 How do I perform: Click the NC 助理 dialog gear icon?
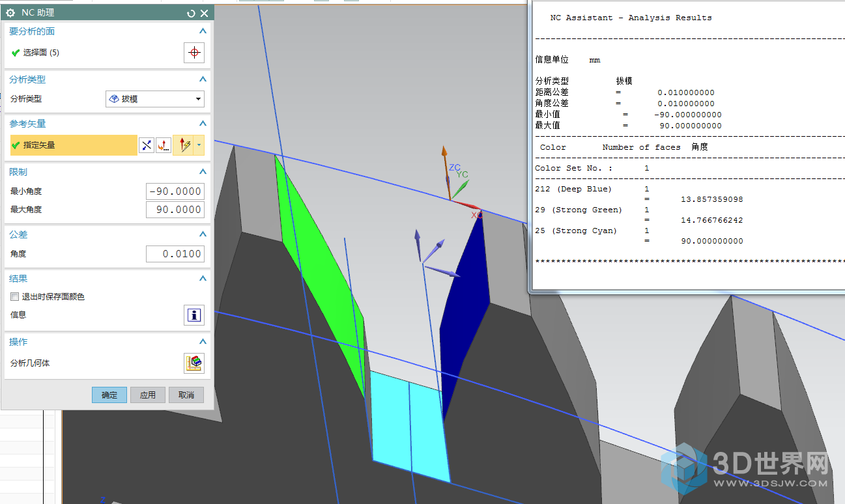tap(10, 13)
